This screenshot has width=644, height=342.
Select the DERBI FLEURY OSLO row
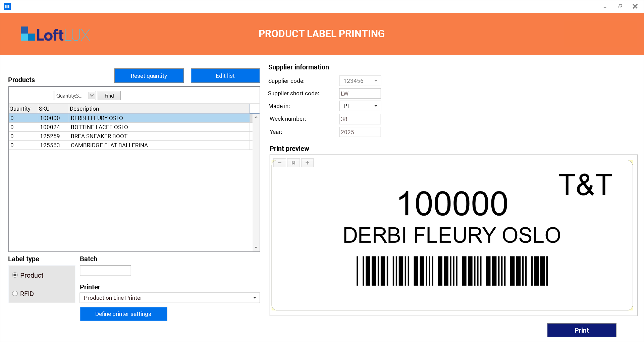(129, 118)
